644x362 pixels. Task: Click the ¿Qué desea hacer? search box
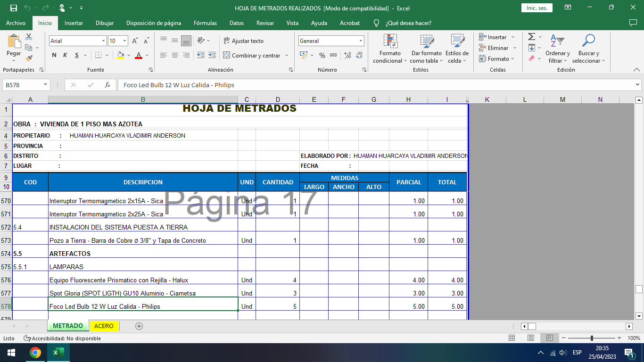coord(408,23)
